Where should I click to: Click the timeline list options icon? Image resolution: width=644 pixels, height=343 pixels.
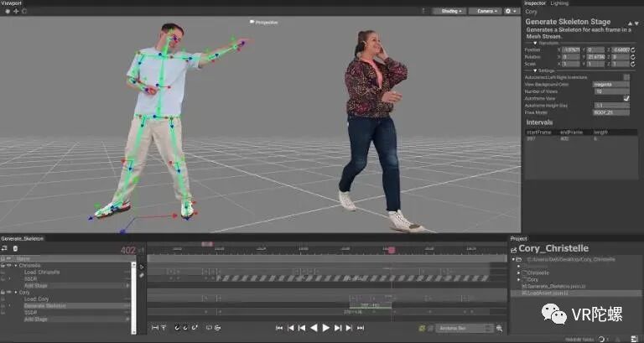pyautogui.click(x=4, y=248)
